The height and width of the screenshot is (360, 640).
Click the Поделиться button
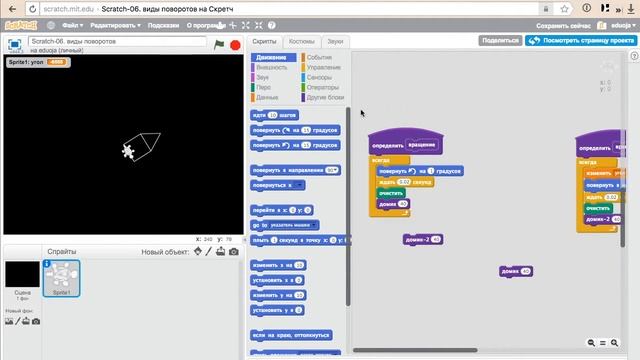tap(500, 40)
